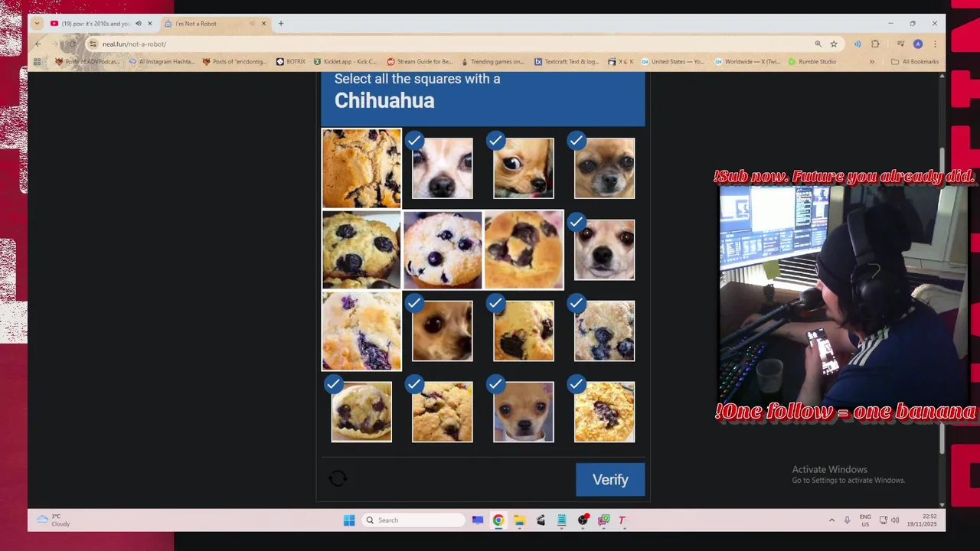Reload the captcha with the refresh icon
Viewport: 980px width, 551px height.
[x=338, y=479]
